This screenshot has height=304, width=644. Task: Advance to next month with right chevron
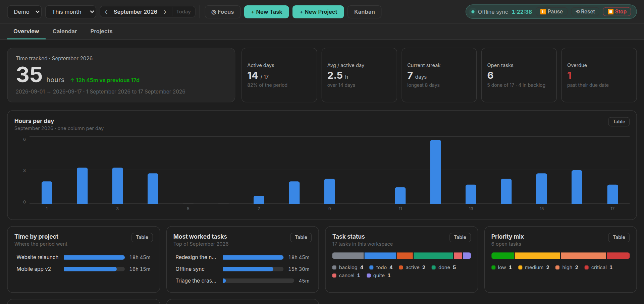click(x=165, y=12)
